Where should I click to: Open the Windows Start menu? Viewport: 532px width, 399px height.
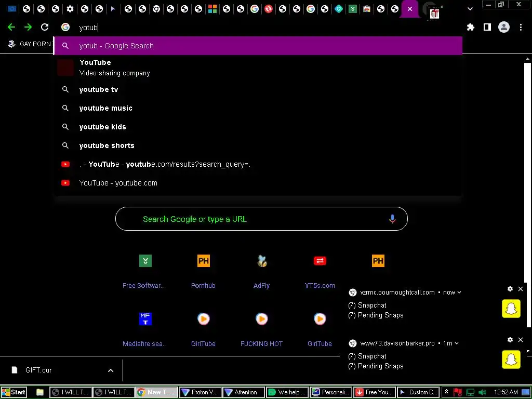14,392
